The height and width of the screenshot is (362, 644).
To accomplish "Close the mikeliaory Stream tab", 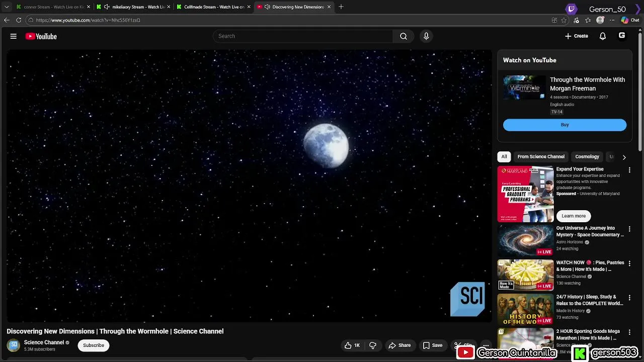I will click(x=169, y=7).
